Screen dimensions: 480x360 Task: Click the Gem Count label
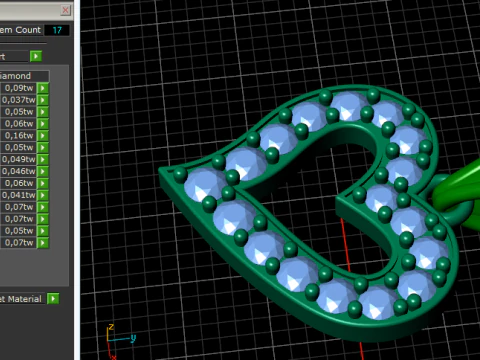click(x=20, y=30)
